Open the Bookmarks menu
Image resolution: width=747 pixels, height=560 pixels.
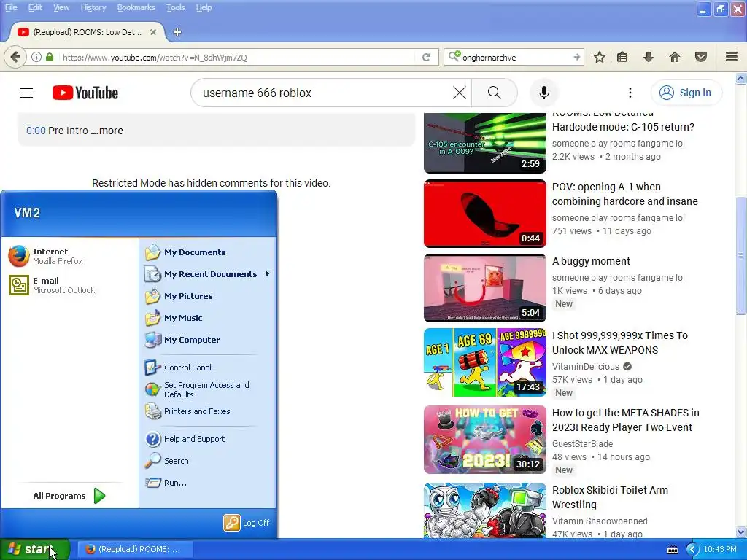tap(136, 7)
